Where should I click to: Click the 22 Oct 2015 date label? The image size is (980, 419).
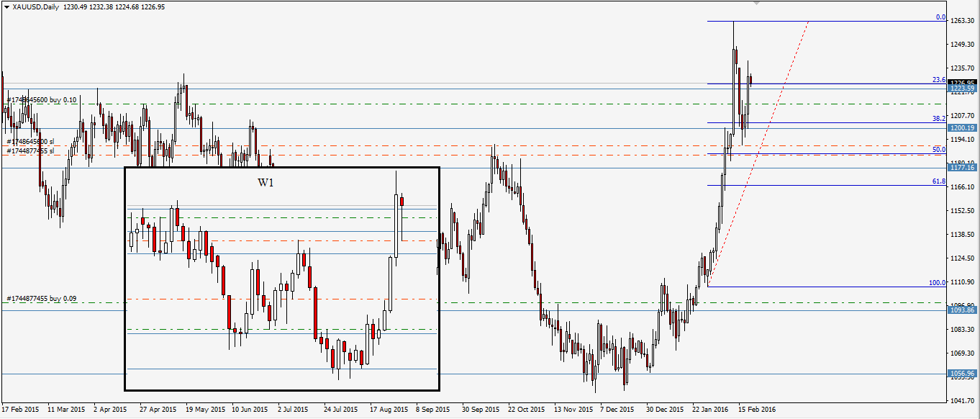coord(526,410)
